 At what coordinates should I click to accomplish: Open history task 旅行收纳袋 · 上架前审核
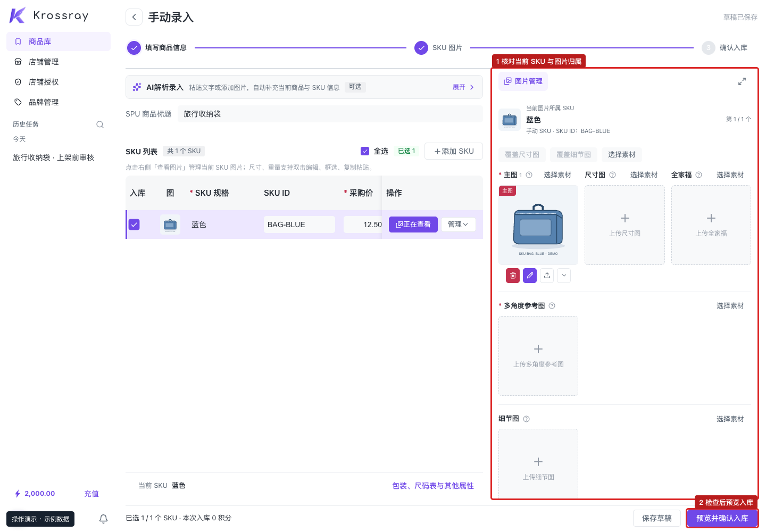pyautogui.click(x=54, y=157)
